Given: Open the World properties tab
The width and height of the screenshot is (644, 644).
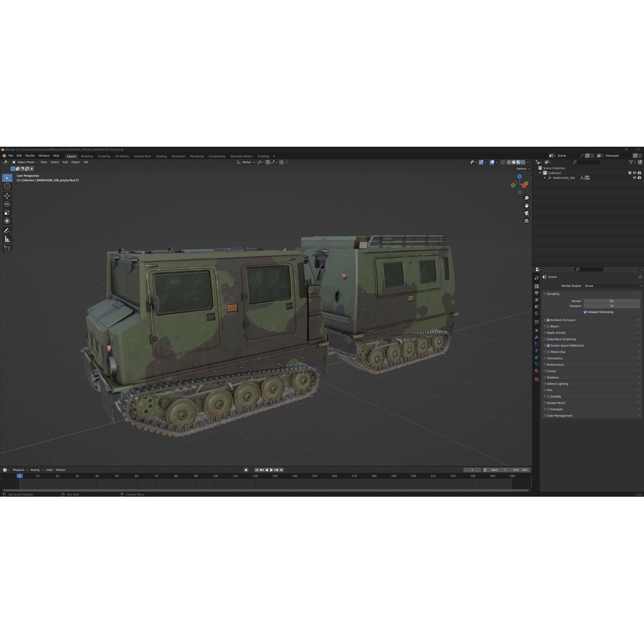Looking at the screenshot, I should pyautogui.click(x=537, y=314).
